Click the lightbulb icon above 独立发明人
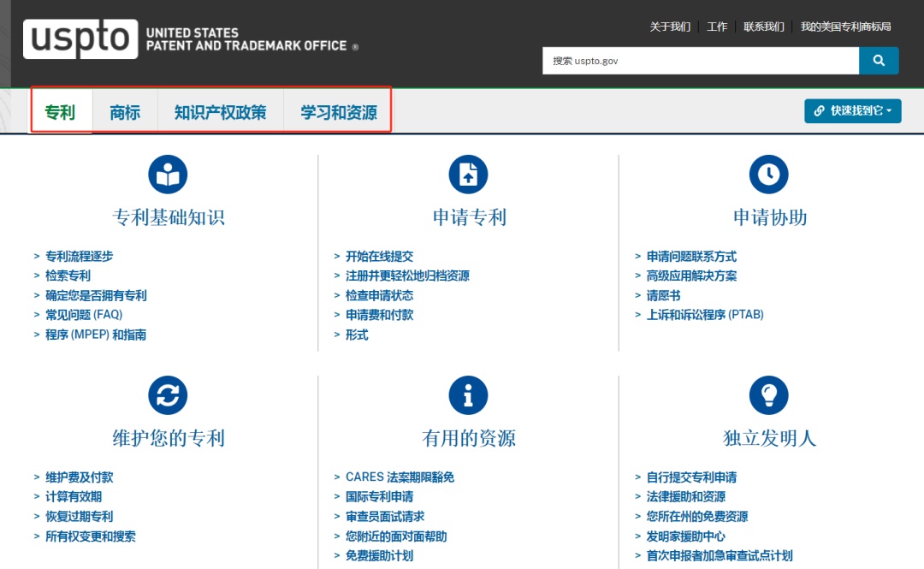This screenshot has width=924, height=569. point(768,395)
